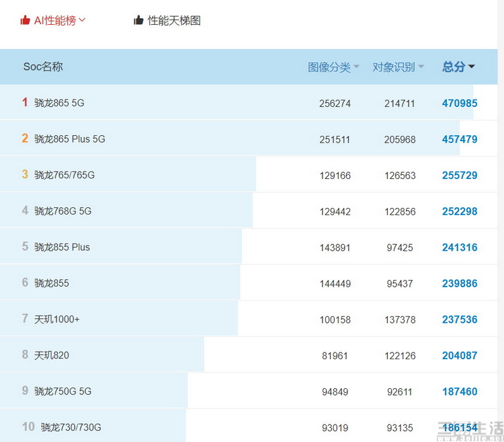Click object recognition value 137378
Screen dimensions: 504x442
click(400, 320)
